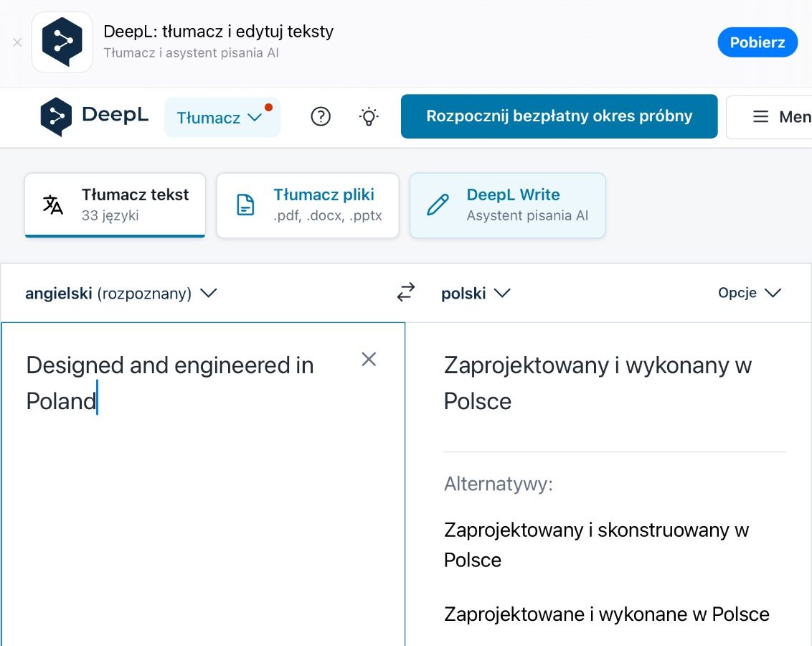Screen dimensions: 812x646
Task: Swap source and target languages
Action: click(x=406, y=292)
